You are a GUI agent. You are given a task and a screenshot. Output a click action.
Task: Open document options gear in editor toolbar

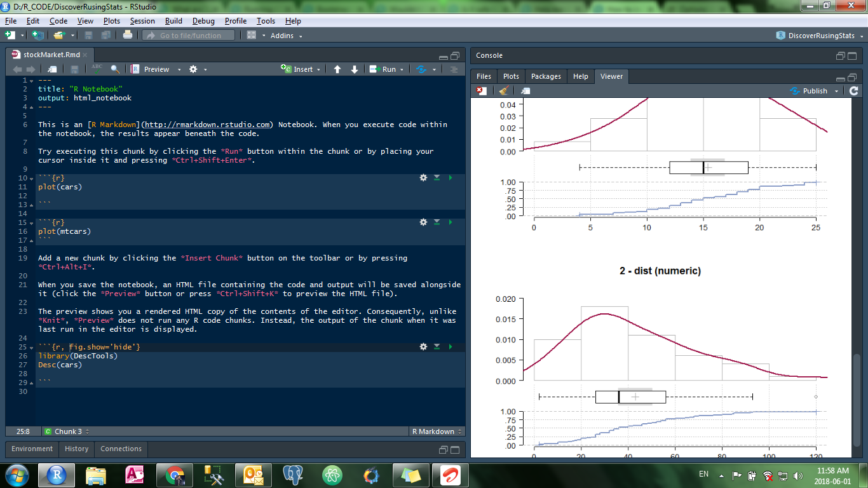pos(194,69)
